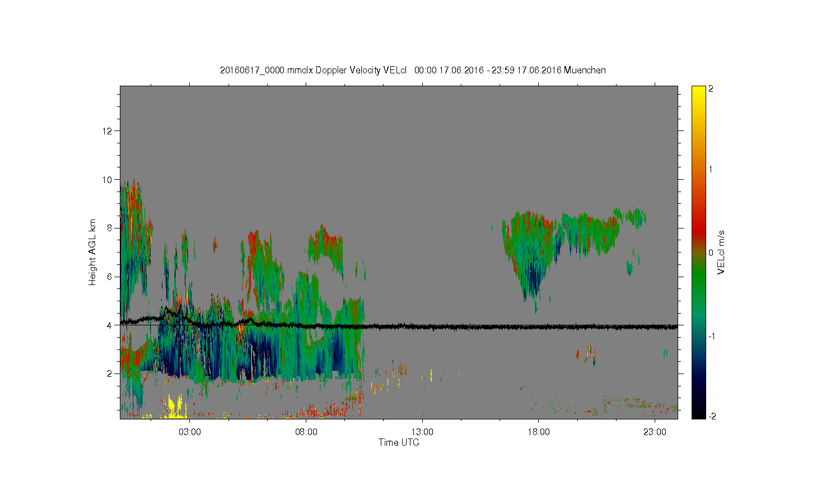This screenshot has height=504, width=840.
Task: Click the colorbar value label 0
Action: pyautogui.click(x=711, y=253)
